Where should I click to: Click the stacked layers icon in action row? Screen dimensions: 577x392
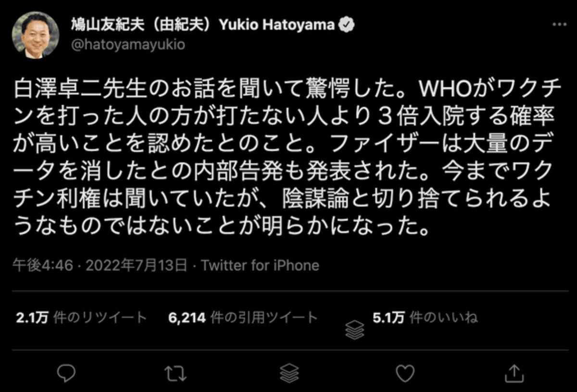point(288,372)
